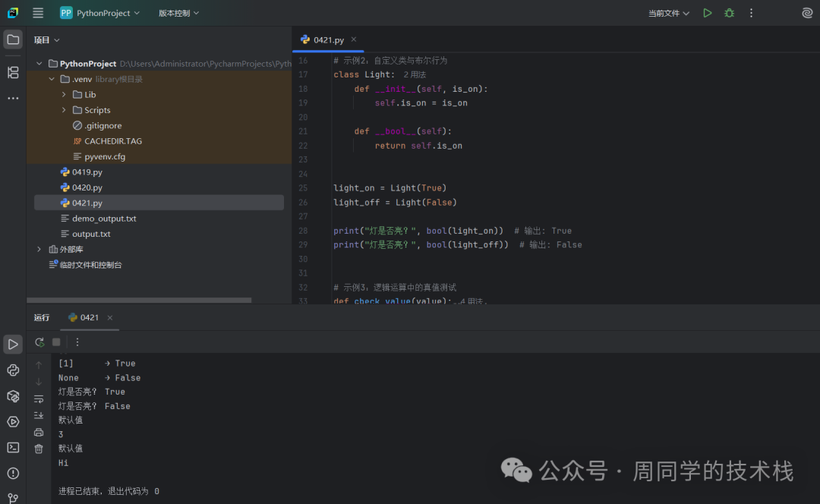Stop the running process square button

[56, 342]
